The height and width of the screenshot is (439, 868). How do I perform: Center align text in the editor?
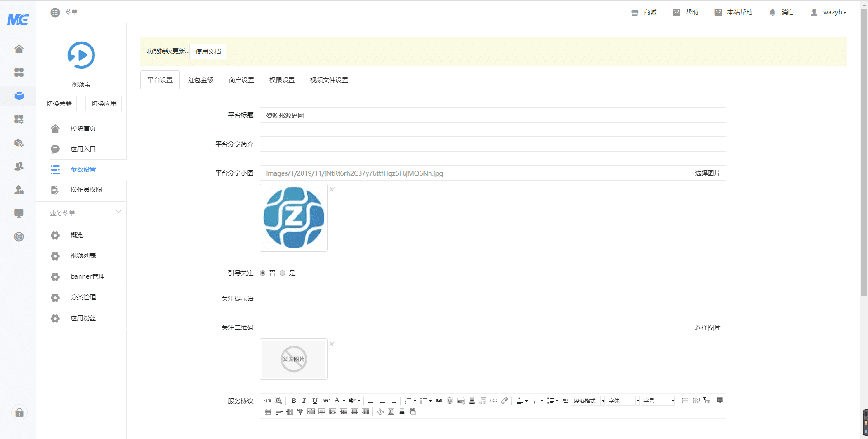pyautogui.click(x=382, y=401)
